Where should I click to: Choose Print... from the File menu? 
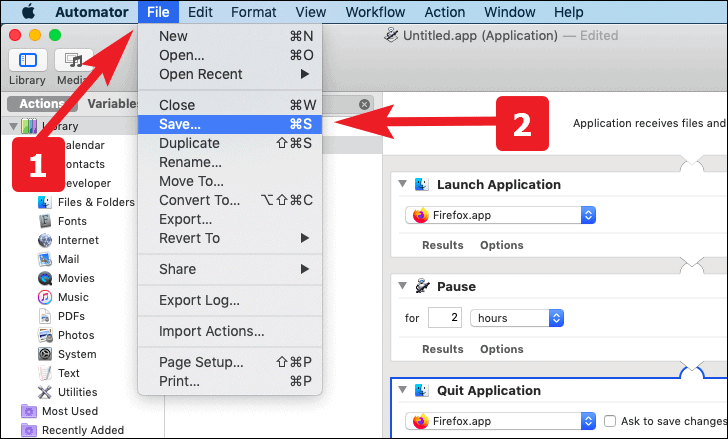[x=230, y=381]
